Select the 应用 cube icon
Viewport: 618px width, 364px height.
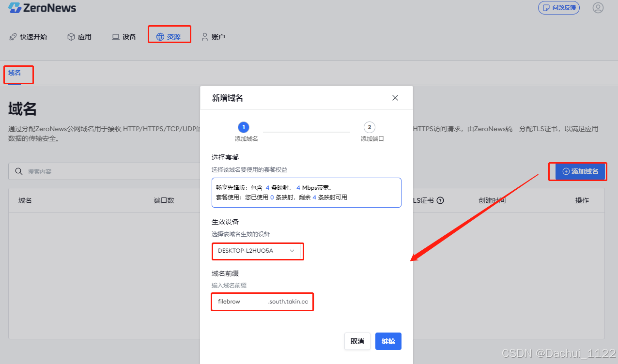pos(71,36)
